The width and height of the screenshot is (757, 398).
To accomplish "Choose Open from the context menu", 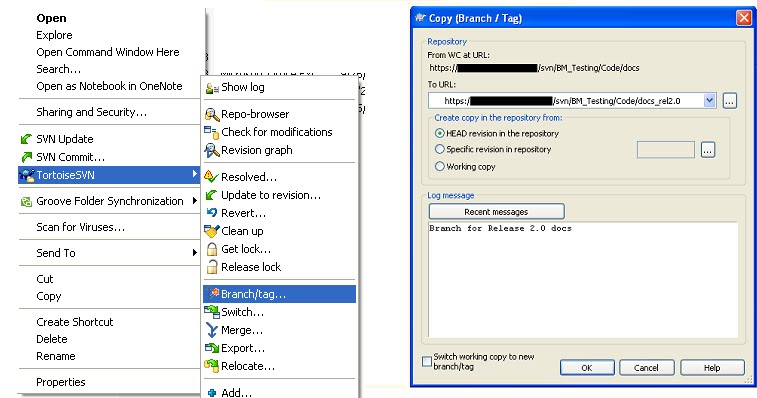I will (51, 18).
